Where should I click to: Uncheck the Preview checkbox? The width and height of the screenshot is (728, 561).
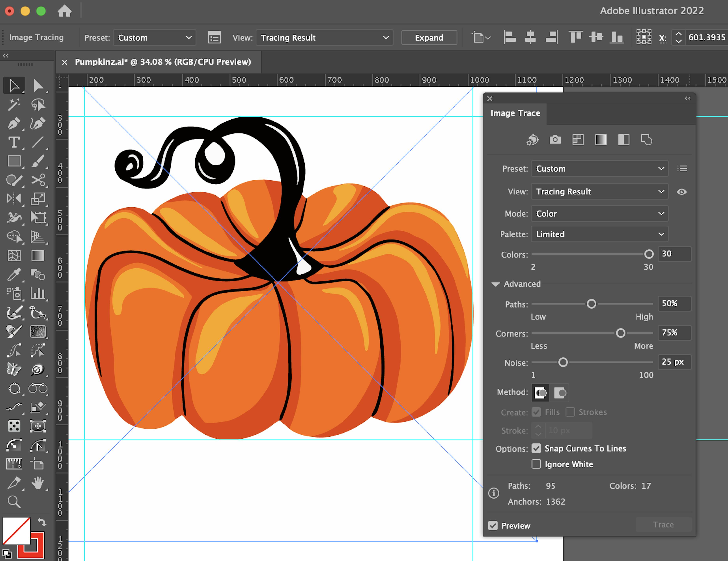(x=494, y=525)
